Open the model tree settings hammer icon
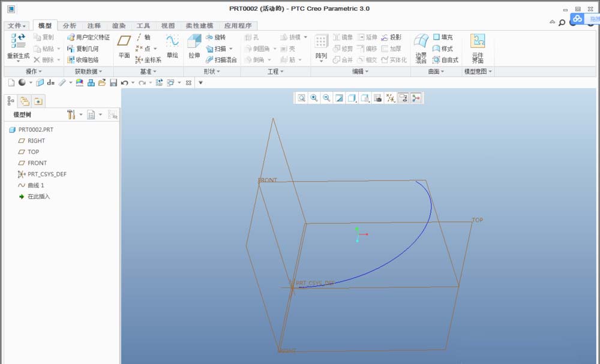600x364 pixels. (71, 115)
